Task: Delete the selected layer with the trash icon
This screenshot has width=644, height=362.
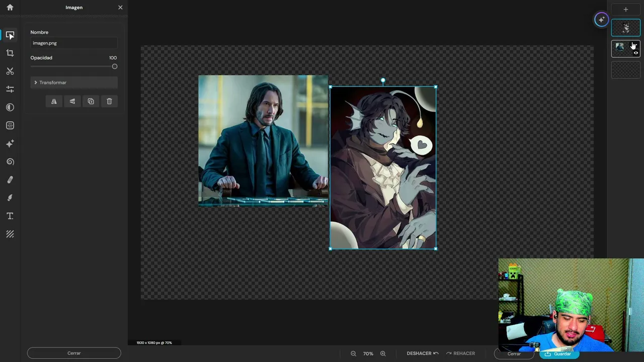Action: coord(109,101)
